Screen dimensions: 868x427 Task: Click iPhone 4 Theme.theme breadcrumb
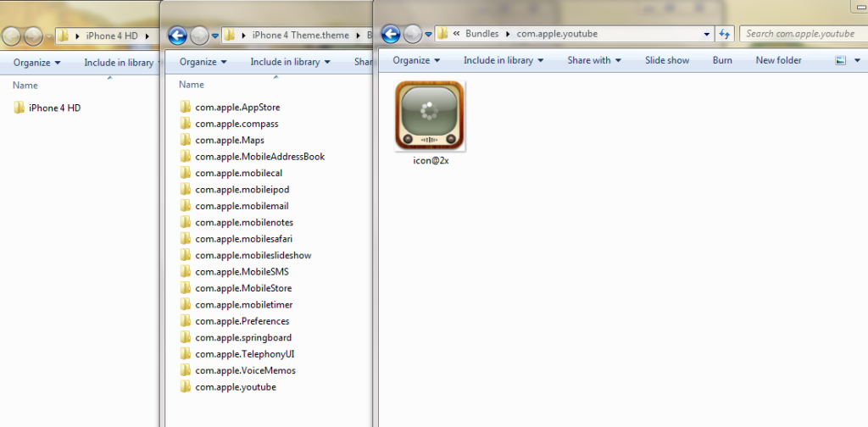[x=301, y=36]
